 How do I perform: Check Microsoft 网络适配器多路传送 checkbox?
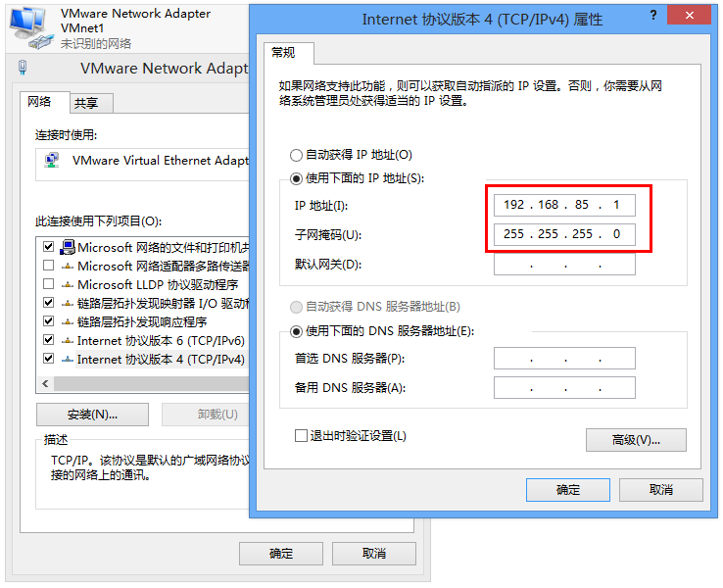pos(48,266)
